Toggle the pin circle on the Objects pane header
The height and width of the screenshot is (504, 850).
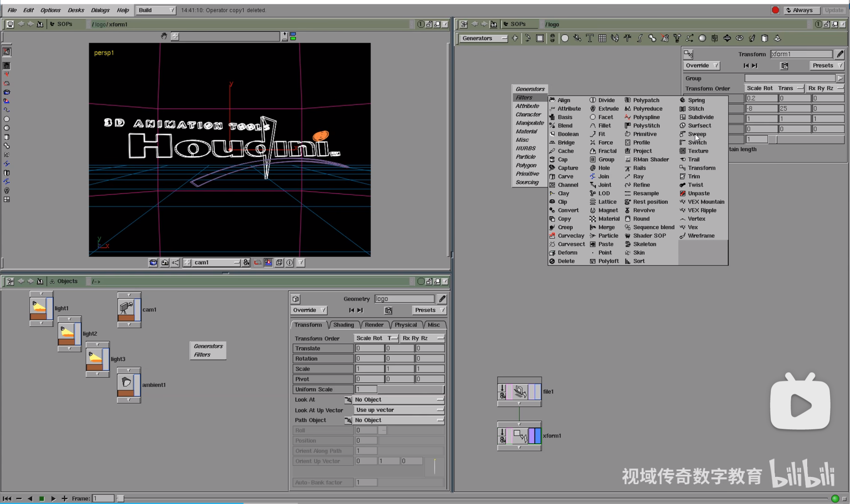click(x=421, y=281)
